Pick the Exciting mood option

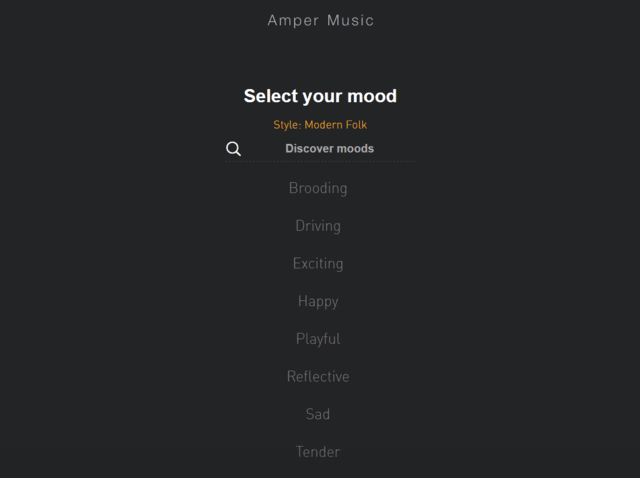coord(318,264)
